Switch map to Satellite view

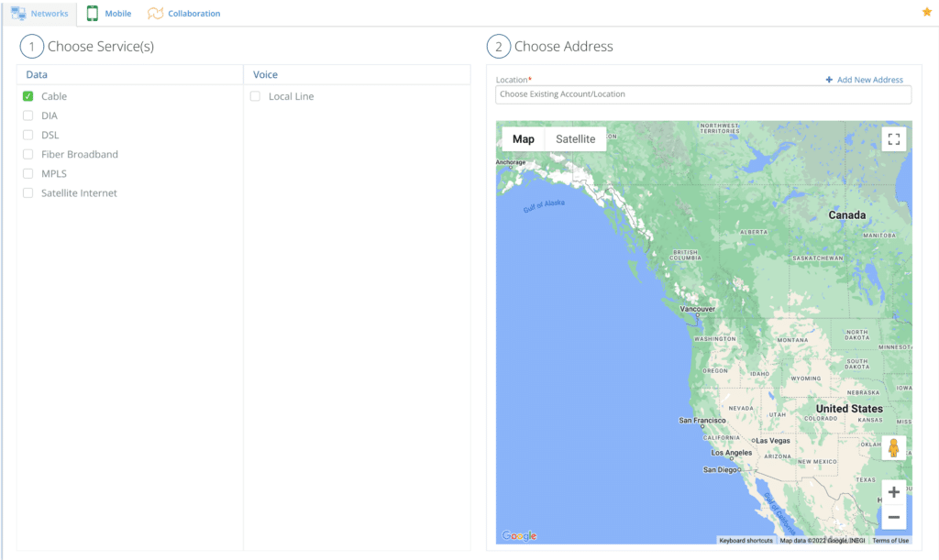coord(575,139)
